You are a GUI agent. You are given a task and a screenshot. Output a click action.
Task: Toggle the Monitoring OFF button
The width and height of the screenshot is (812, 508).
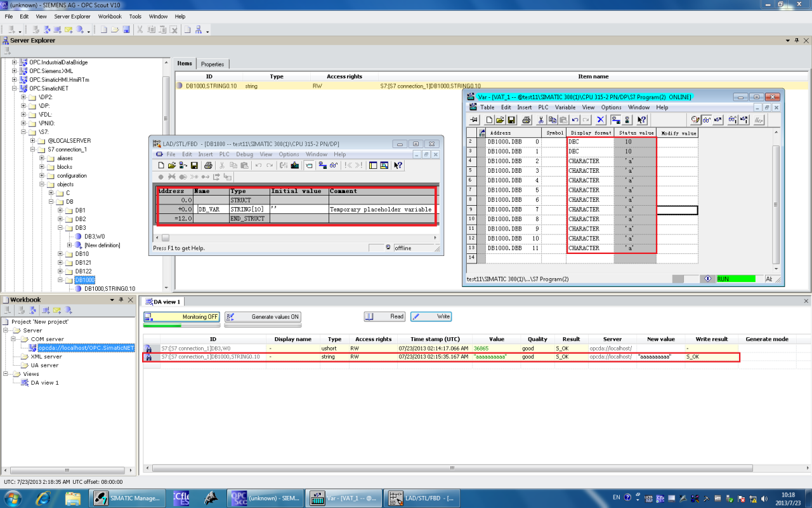(181, 317)
